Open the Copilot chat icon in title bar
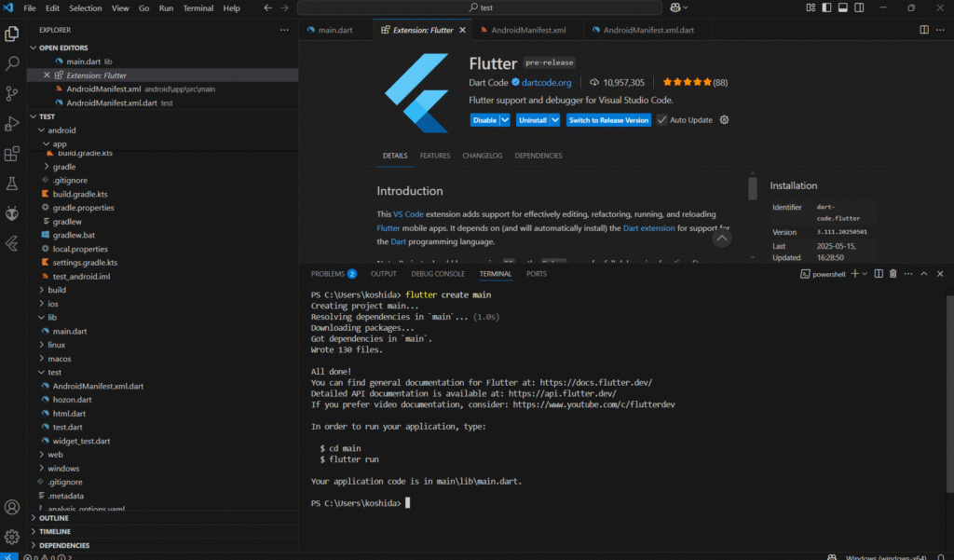 point(675,7)
